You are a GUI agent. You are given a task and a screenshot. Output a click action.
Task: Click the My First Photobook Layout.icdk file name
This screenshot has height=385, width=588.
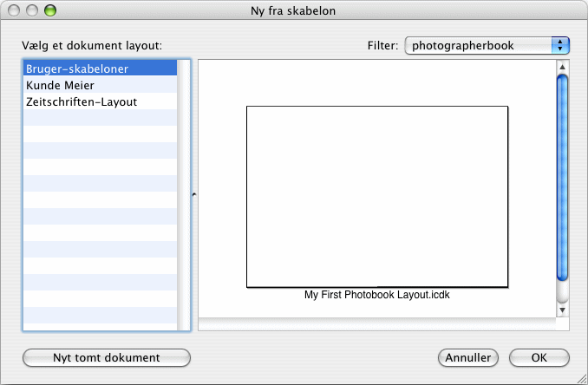pyautogui.click(x=377, y=295)
